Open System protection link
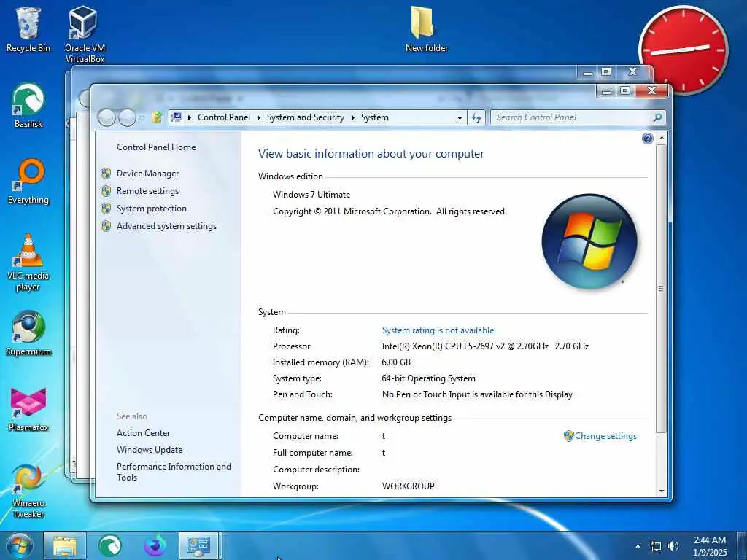Viewport: 747px width, 560px height. [152, 209]
